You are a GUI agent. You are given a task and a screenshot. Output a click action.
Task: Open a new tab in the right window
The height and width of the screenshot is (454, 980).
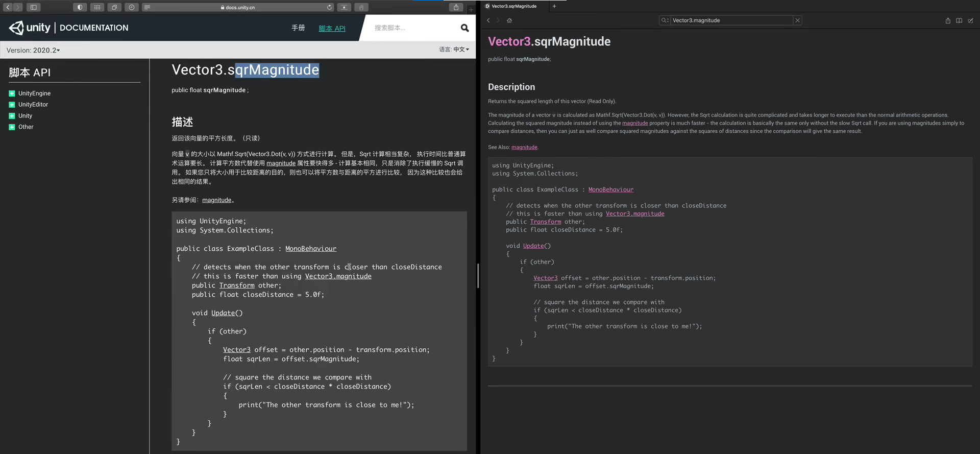pos(554,6)
